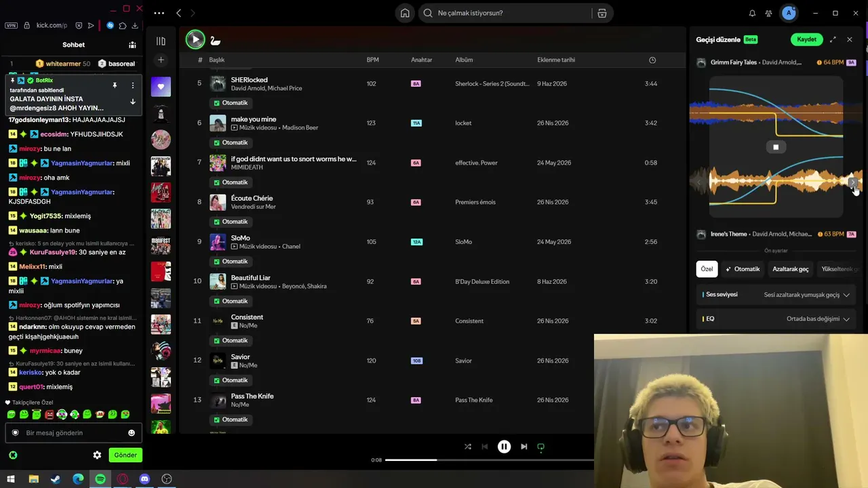Seek using the playback progress bar
868x488 pixels.
tap(489, 460)
